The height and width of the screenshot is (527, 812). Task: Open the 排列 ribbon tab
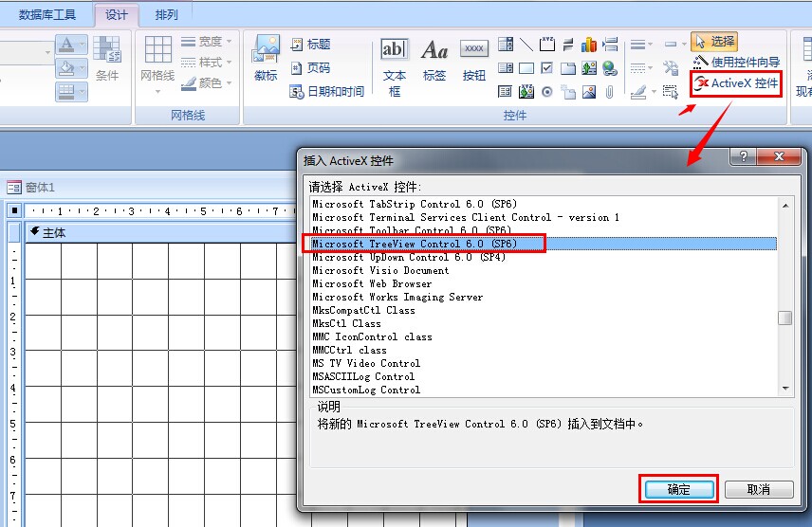(166, 14)
